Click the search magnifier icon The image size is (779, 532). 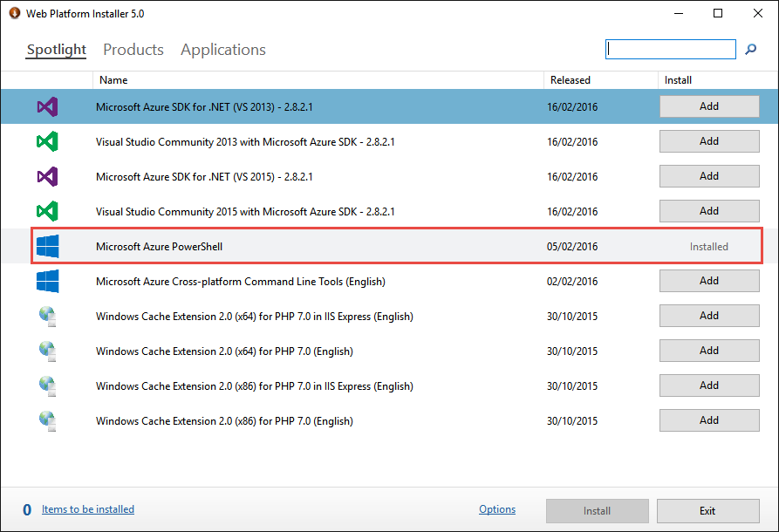click(750, 49)
